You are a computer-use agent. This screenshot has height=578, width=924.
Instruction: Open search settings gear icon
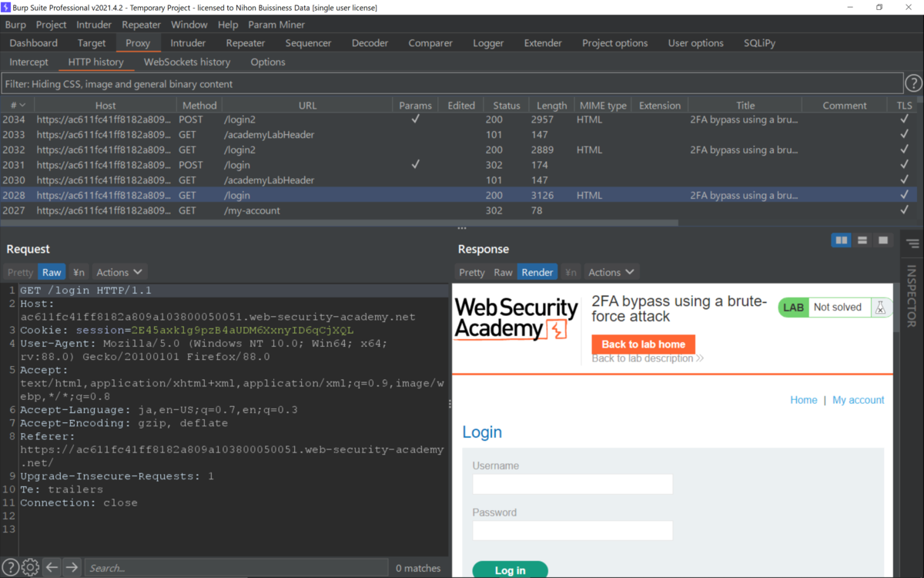pos(30,567)
